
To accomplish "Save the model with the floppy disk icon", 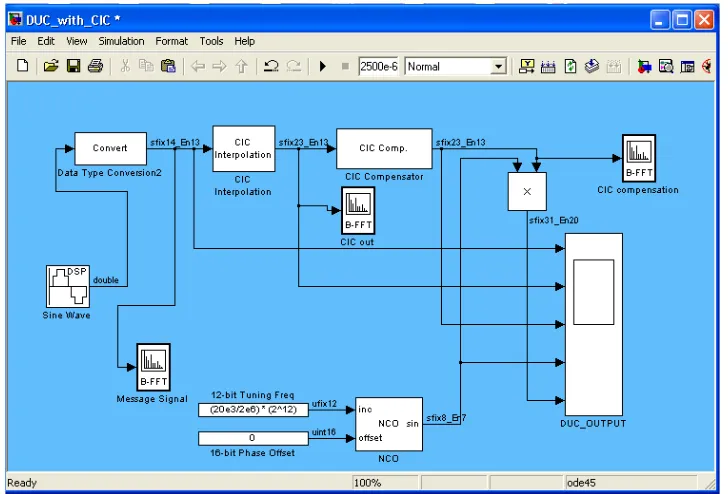I will 73,66.
